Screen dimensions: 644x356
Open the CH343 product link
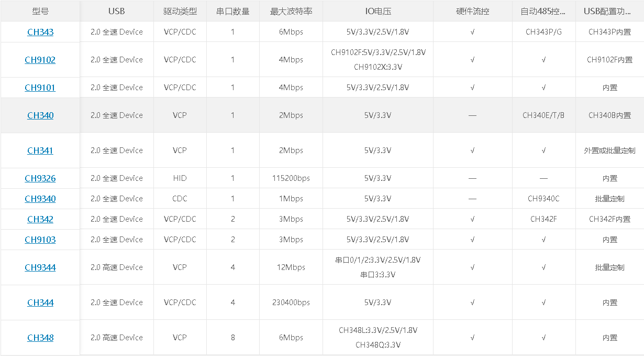click(x=40, y=32)
